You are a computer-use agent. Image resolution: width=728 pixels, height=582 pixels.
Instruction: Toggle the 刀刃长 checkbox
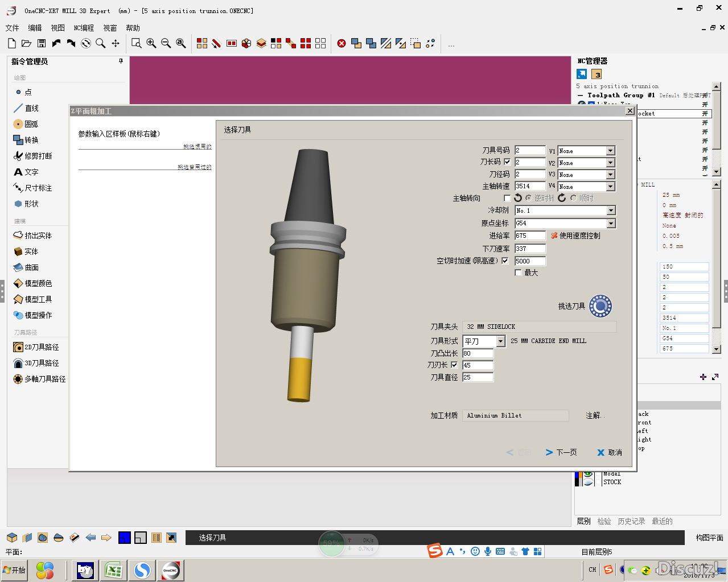point(454,365)
